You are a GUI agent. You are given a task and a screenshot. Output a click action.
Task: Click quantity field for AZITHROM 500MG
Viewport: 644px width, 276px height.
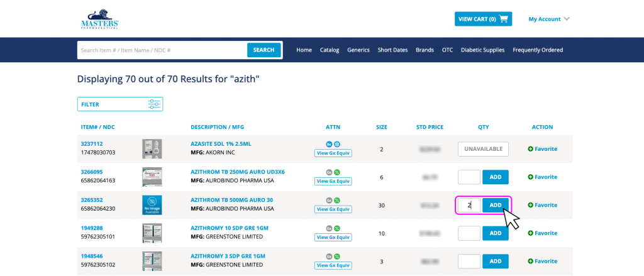pos(469,205)
